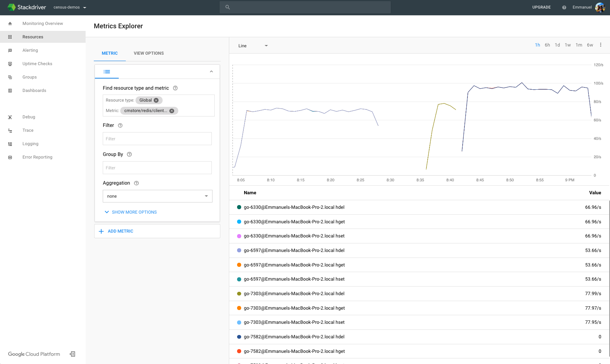610x364 pixels.
Task: Click the help icon next to Aggregation
Action: pyautogui.click(x=137, y=183)
